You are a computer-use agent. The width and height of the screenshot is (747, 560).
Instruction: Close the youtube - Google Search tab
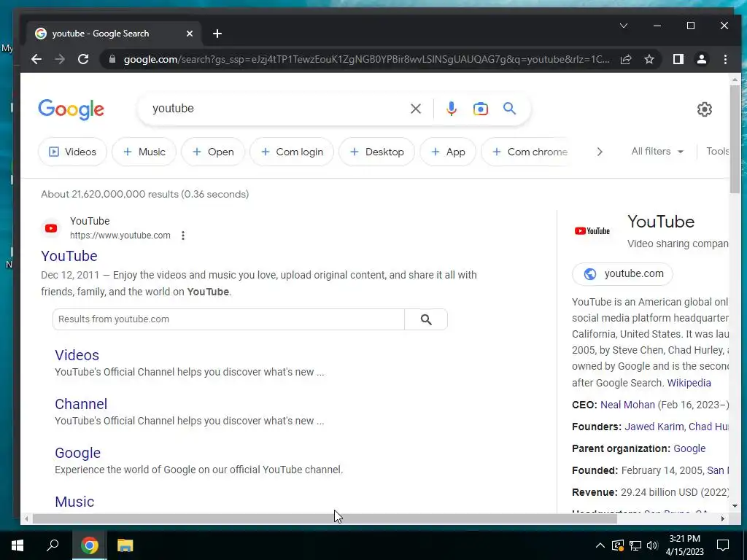point(190,34)
